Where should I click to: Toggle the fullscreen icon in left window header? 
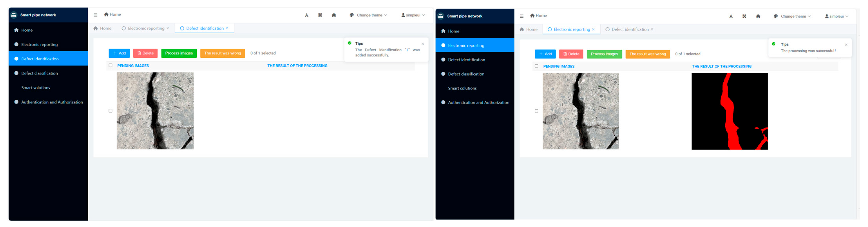pyautogui.click(x=320, y=15)
